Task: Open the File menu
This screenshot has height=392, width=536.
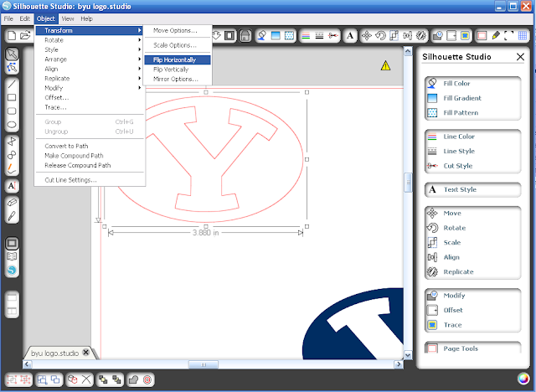Action: [8, 18]
